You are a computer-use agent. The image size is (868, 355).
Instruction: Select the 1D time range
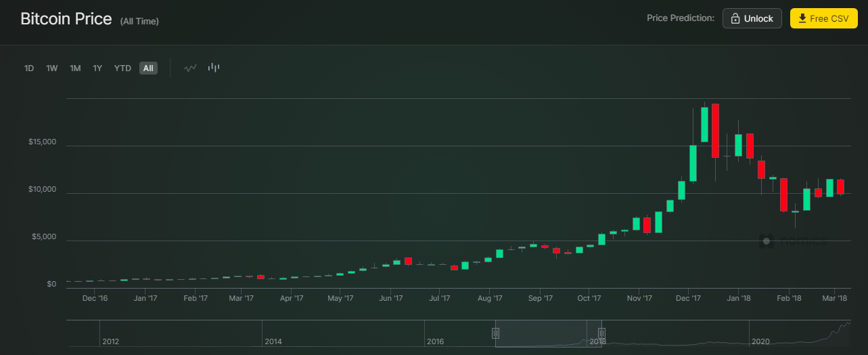click(x=29, y=68)
